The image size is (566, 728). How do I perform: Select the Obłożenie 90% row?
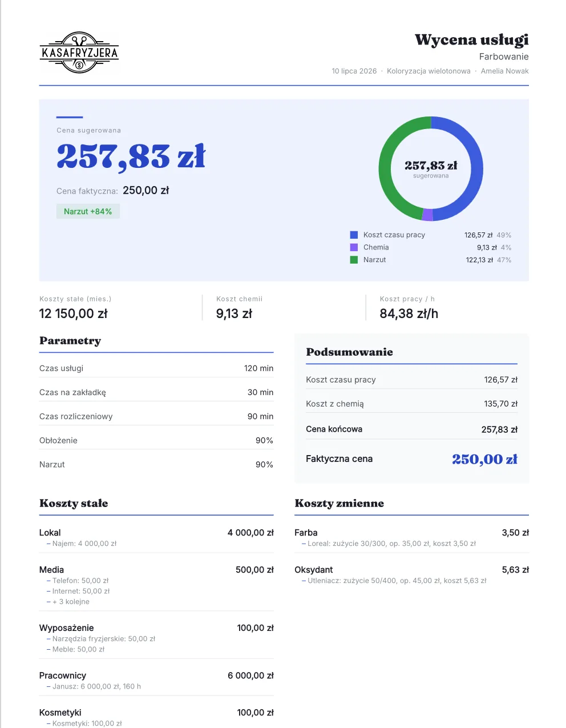[x=156, y=440]
